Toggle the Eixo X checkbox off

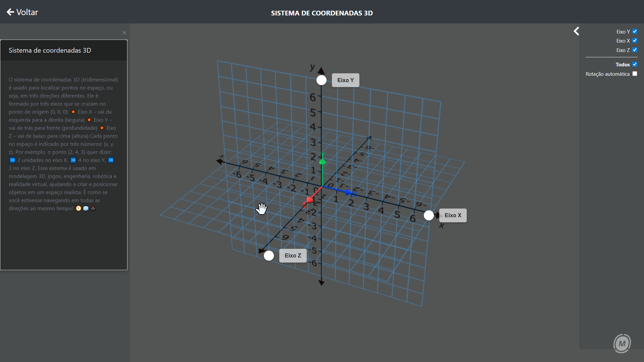click(x=635, y=41)
